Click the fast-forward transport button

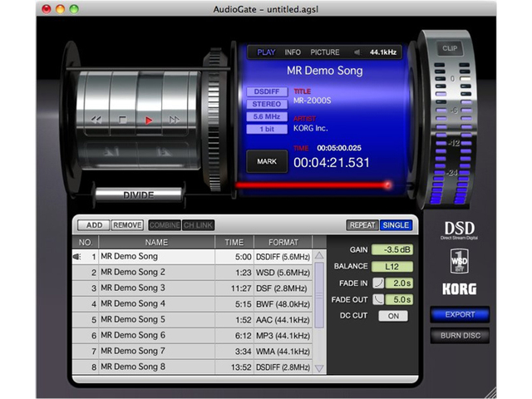click(x=174, y=121)
